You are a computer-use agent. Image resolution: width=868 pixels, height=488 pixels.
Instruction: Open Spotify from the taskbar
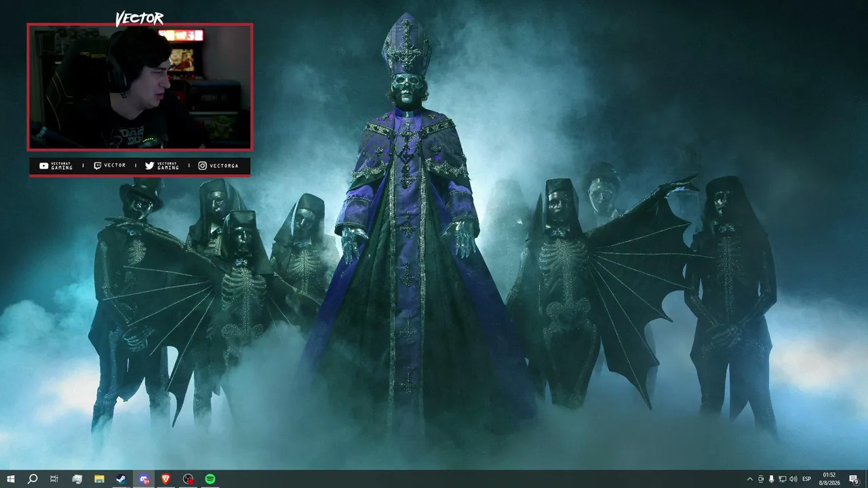[x=210, y=479]
